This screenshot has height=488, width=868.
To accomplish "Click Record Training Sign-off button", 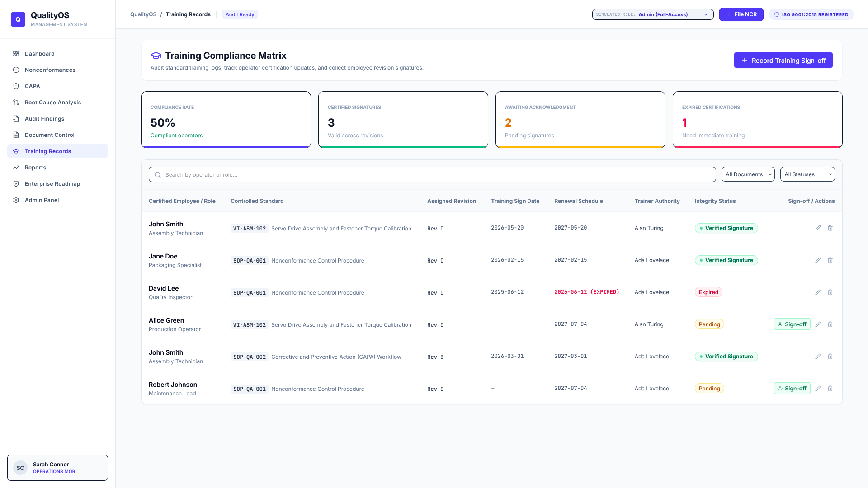I will pos(783,61).
